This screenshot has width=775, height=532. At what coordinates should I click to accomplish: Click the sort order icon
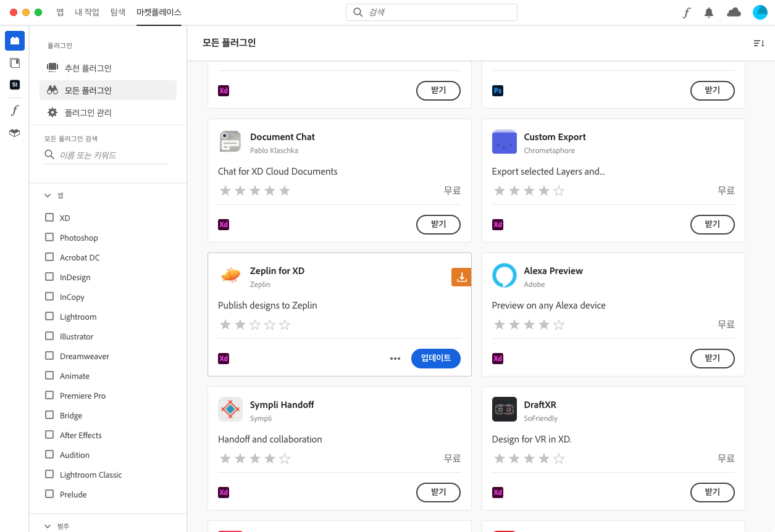click(x=759, y=43)
